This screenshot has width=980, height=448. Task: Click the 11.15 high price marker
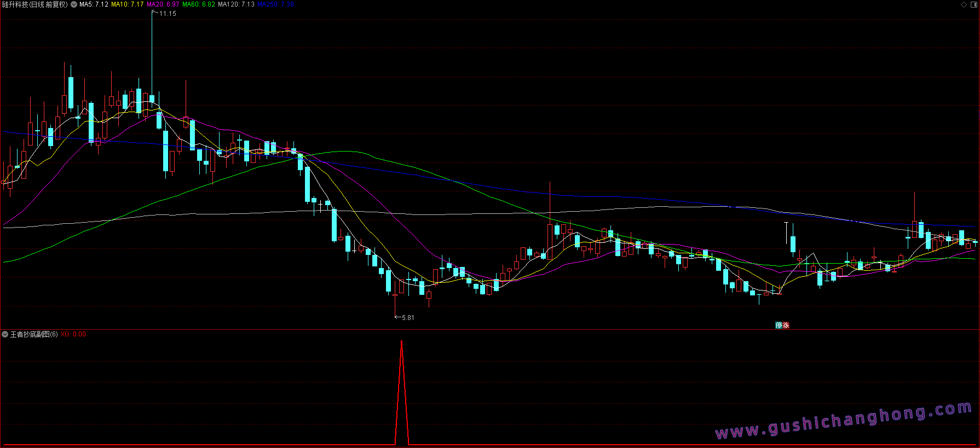coord(167,14)
